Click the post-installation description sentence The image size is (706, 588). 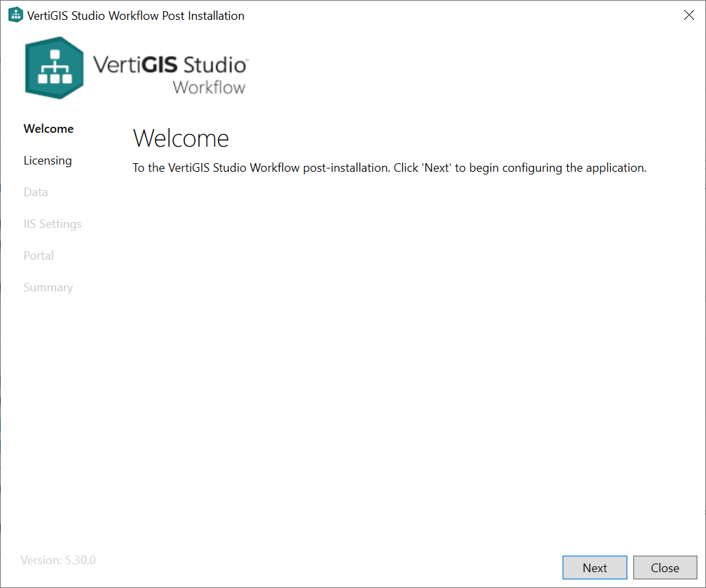[389, 167]
